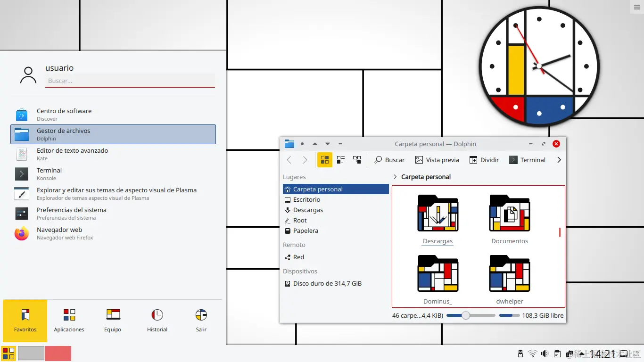Viewport: 644px width, 362px height.
Task: Toggle Vista previa in Dolphin toolbar
Action: click(437, 160)
